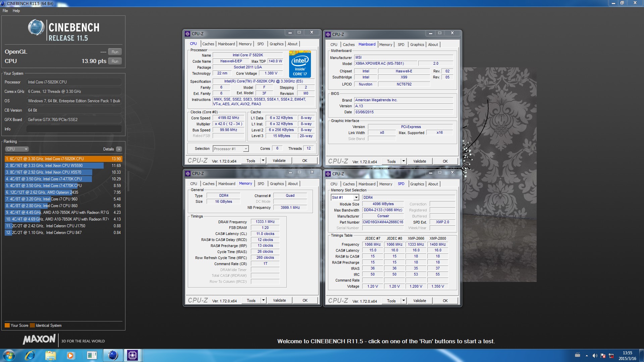Click the CPU-Z chip taskbar icon

[132, 355]
